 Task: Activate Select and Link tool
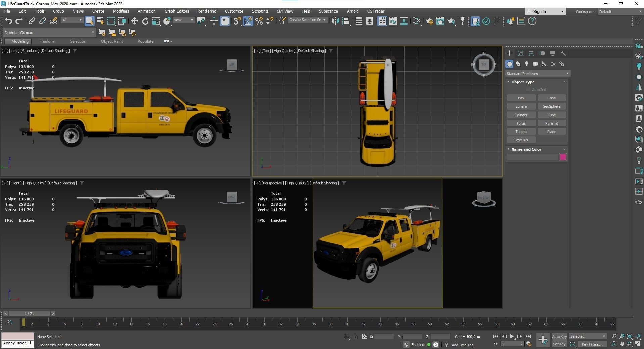(x=32, y=21)
